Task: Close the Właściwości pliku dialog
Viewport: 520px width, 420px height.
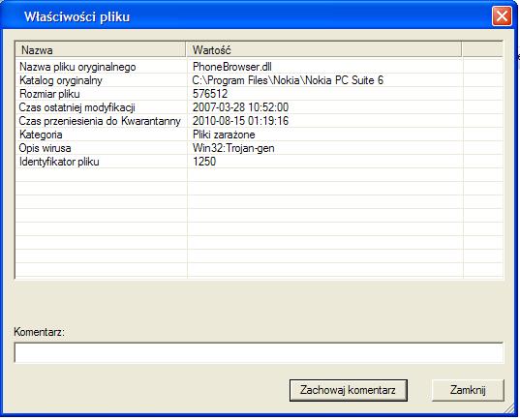Action: [502, 15]
